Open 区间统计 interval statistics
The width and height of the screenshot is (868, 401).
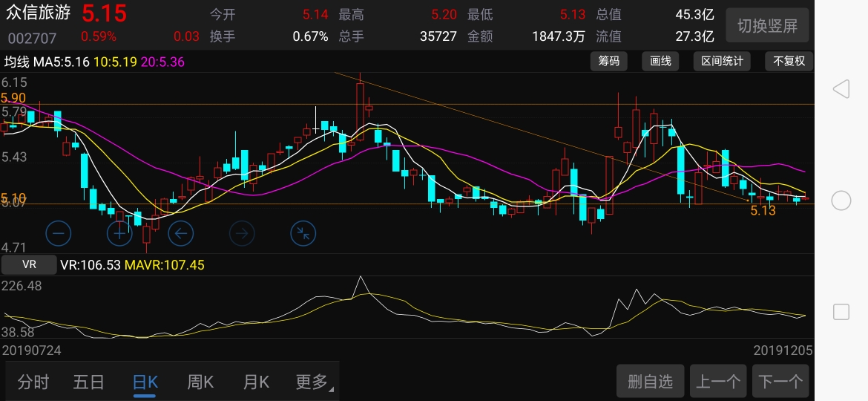(x=722, y=62)
